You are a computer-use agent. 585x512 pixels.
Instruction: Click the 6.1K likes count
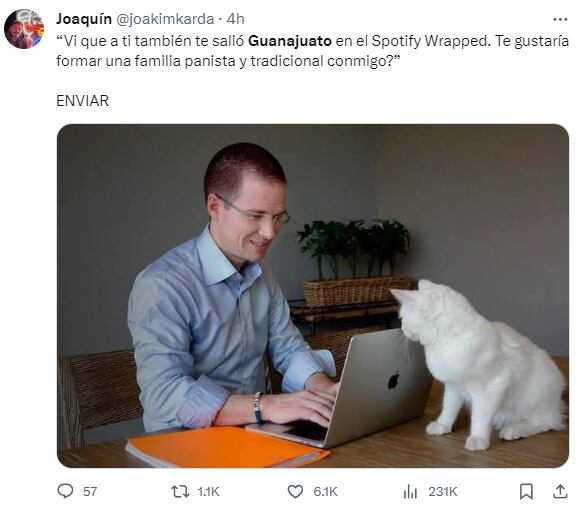point(325,491)
